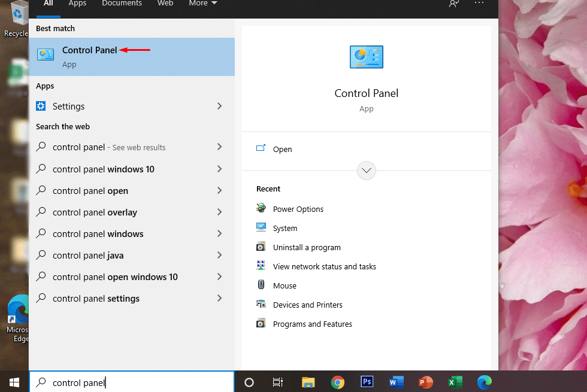
Task: Launch Excel from the taskbar
Action: 455,382
